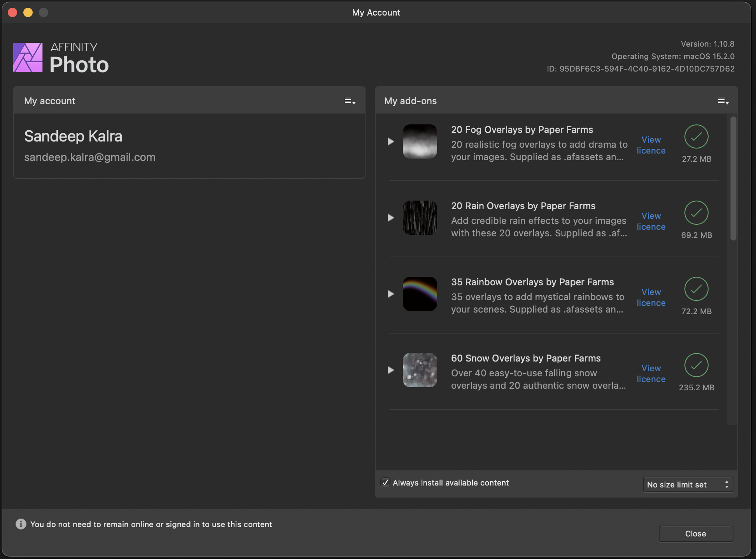756x559 pixels.
Task: Click the 69.2 MB size label
Action: pos(696,235)
